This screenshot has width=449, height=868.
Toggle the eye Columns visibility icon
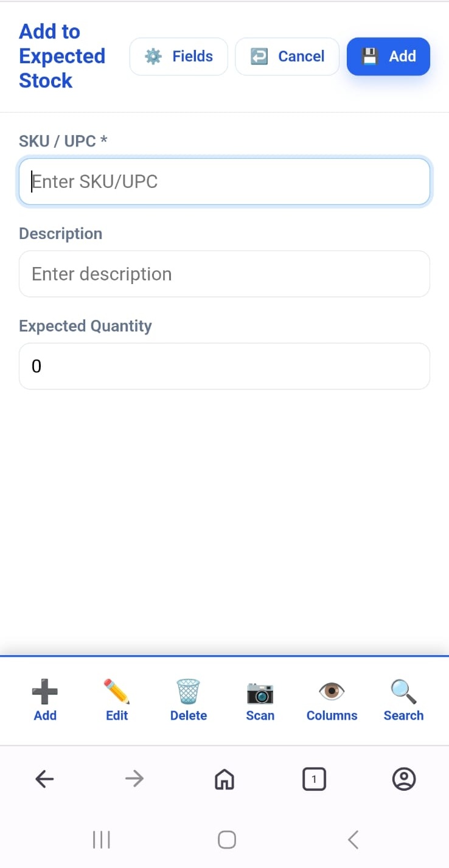click(332, 693)
